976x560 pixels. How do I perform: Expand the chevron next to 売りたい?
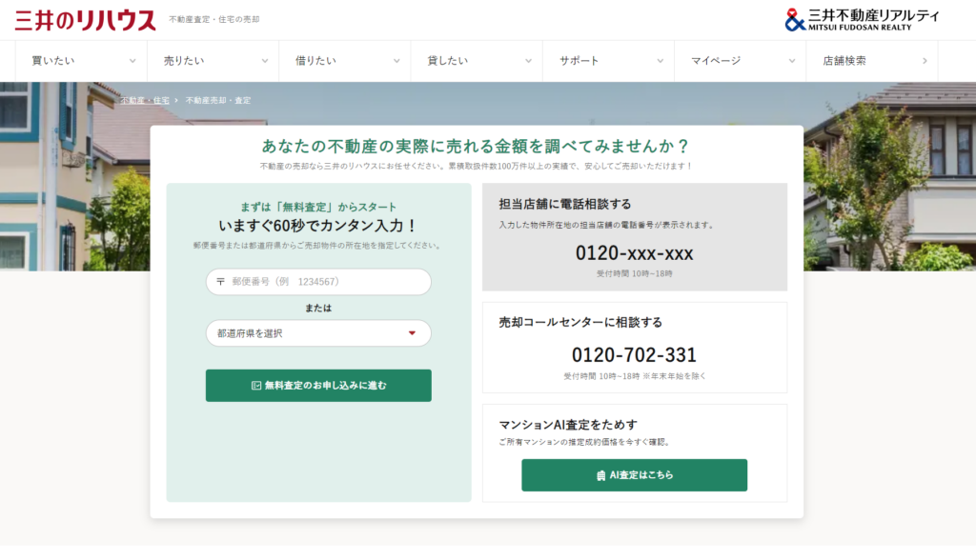pyautogui.click(x=265, y=61)
